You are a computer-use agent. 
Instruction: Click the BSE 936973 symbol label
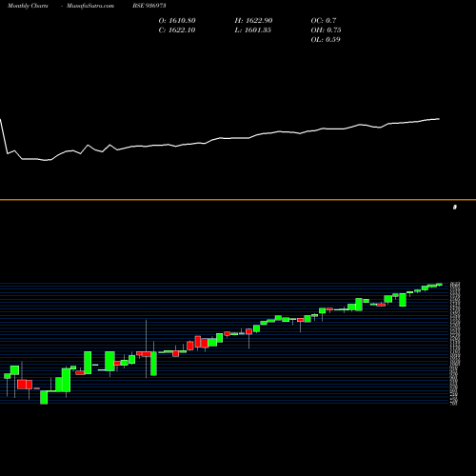point(149,6)
